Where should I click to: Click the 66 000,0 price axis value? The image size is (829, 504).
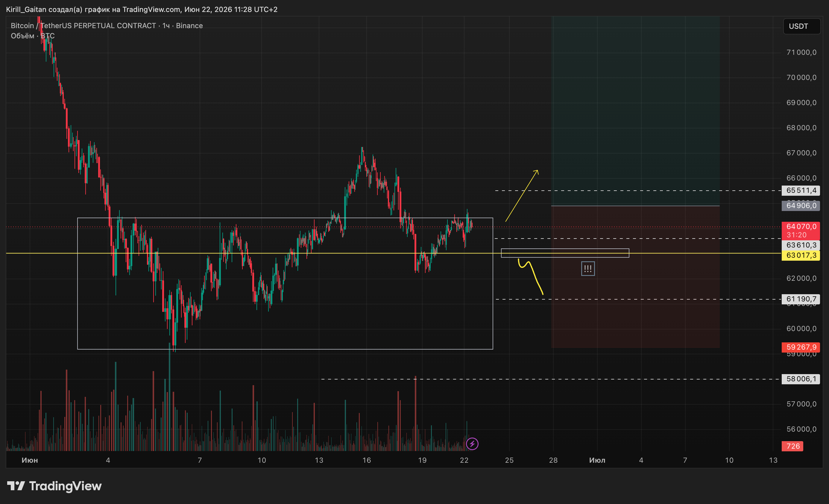pyautogui.click(x=801, y=178)
